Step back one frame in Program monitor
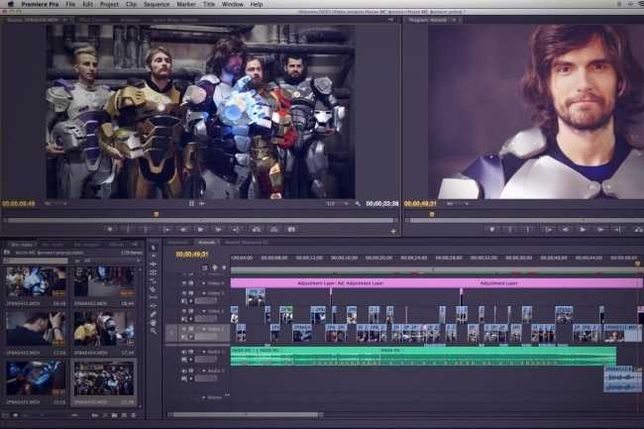 click(x=565, y=229)
